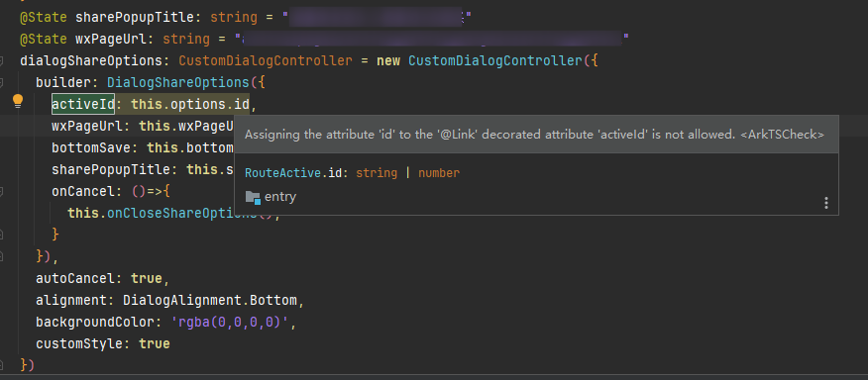Click the true value after autoCancel

(146, 278)
